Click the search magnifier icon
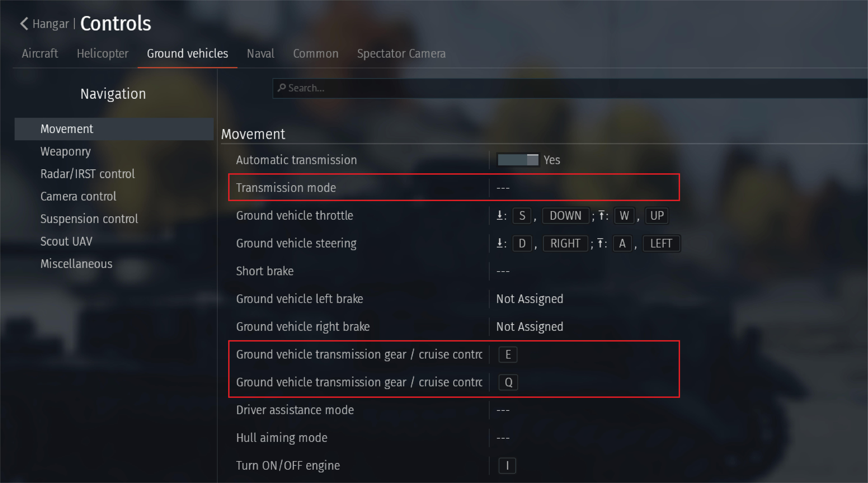868x483 pixels. tap(281, 88)
